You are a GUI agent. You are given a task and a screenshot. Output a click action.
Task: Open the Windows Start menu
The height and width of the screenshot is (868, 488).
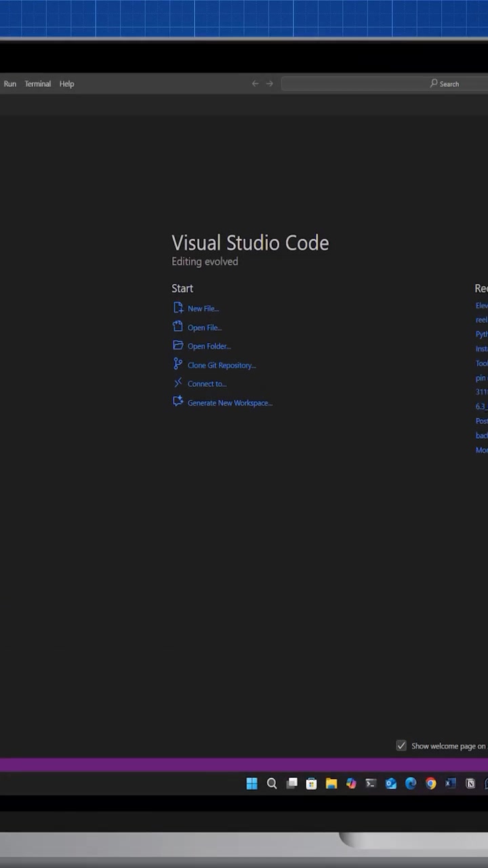point(251,783)
